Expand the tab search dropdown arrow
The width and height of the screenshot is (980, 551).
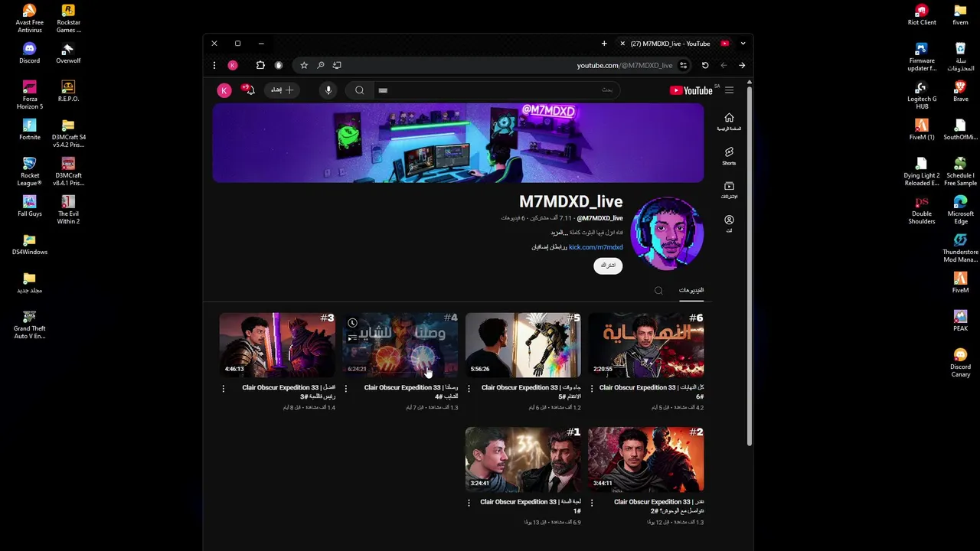[743, 44]
